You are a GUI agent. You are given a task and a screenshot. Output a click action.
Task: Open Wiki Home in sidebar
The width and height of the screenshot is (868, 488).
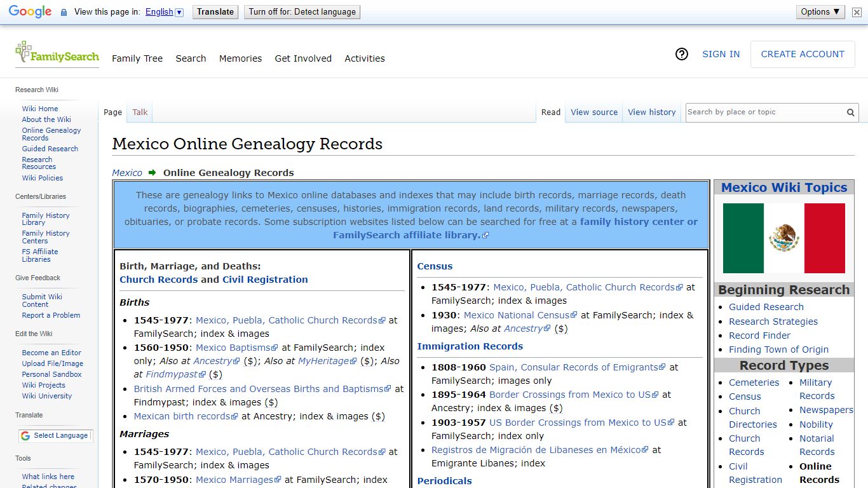(x=40, y=109)
